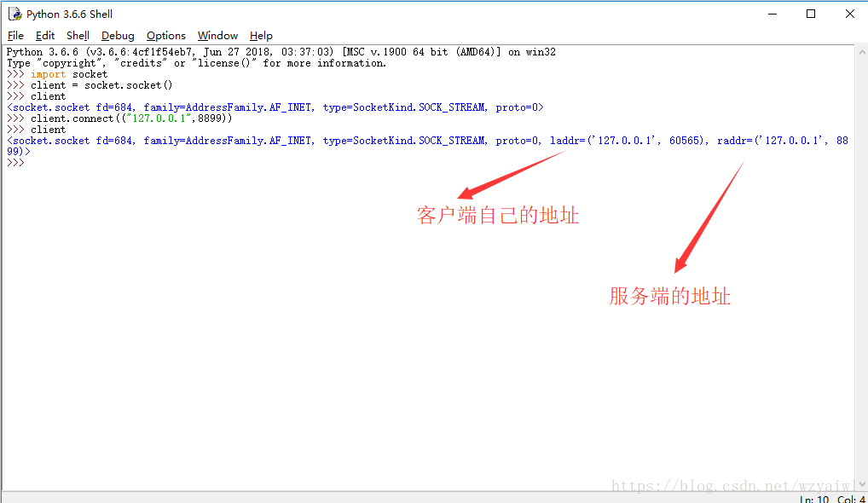Click the 'import socket' line
Image resolution: width=868 pixels, height=503 pixels.
[x=69, y=74]
